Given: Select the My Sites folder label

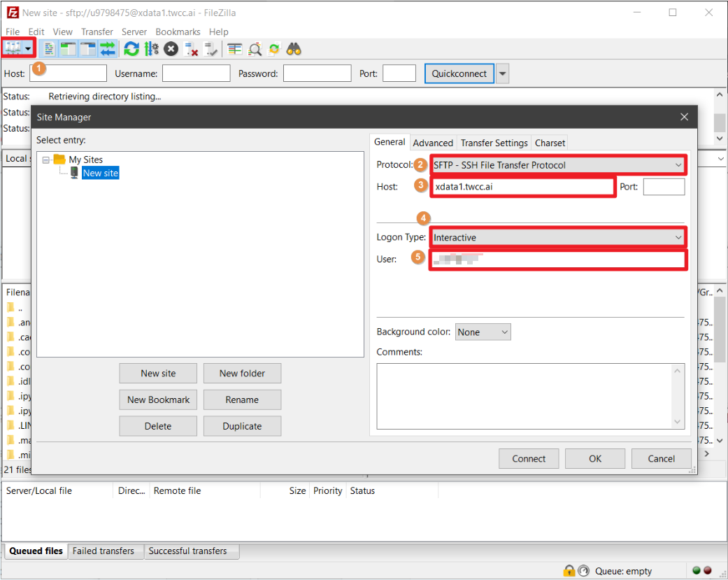Looking at the screenshot, I should (x=86, y=160).
